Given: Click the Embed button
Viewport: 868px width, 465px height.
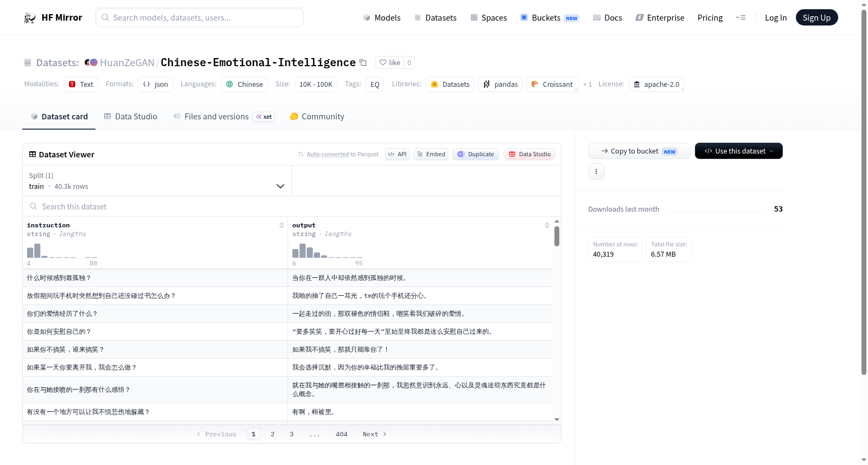Looking at the screenshot, I should [x=431, y=154].
